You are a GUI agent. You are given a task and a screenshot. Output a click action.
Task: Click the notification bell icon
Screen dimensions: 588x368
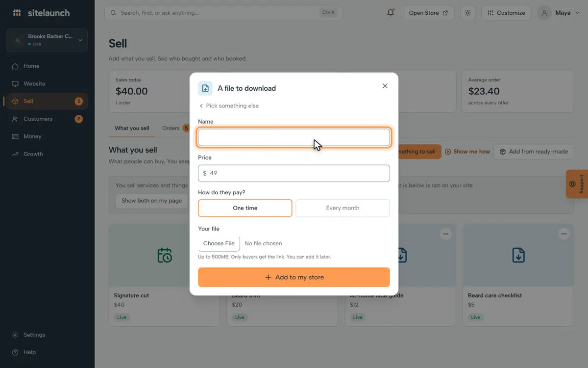tap(391, 13)
